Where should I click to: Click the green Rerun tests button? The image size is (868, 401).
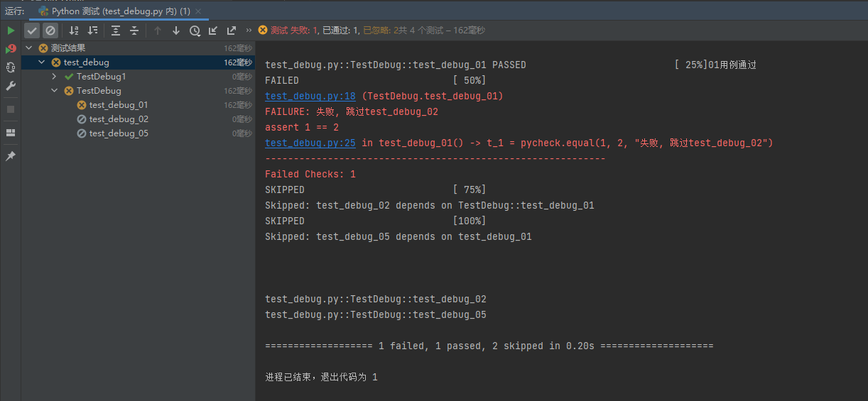point(11,31)
